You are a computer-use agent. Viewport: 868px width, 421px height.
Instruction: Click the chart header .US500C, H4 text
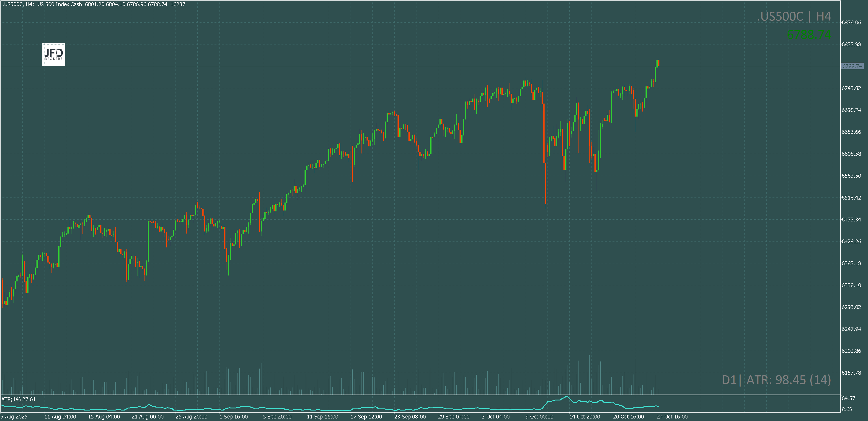[x=17, y=4]
